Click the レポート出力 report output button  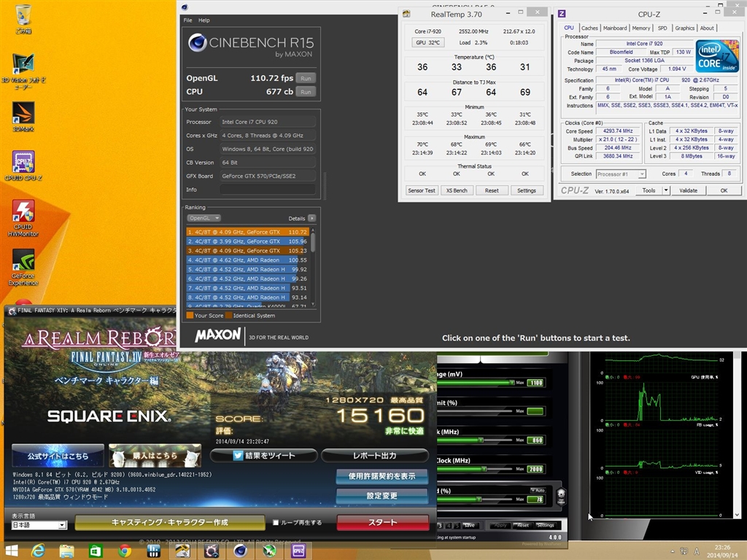(x=374, y=456)
